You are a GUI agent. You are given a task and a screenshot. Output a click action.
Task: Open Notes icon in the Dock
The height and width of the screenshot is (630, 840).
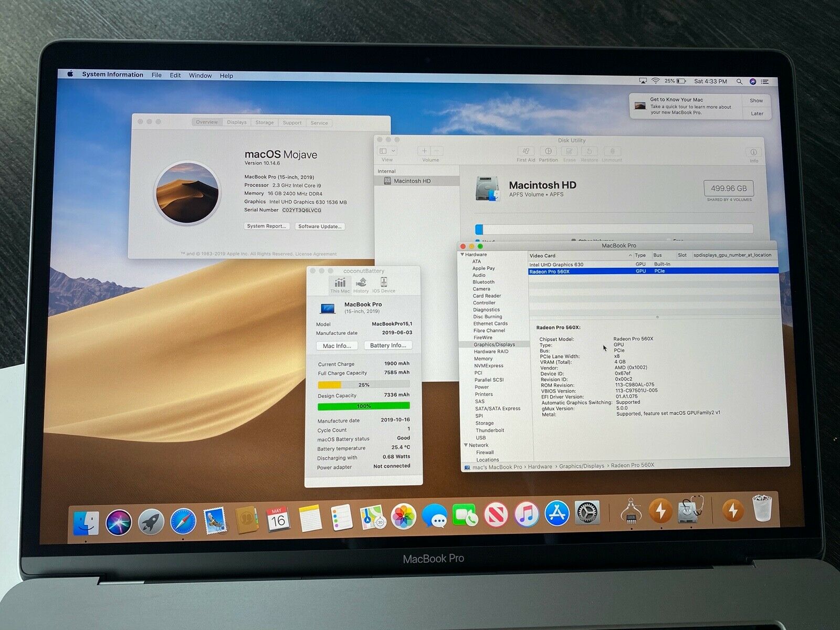coord(310,519)
